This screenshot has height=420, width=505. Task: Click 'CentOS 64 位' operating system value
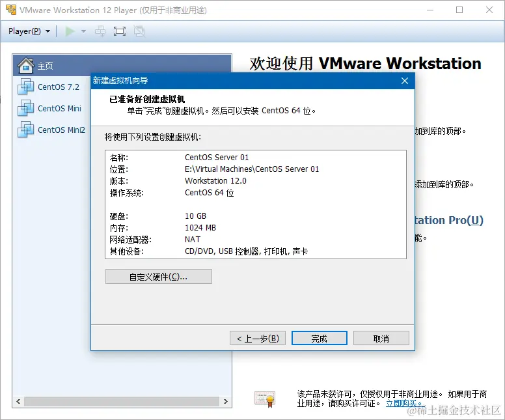pos(210,193)
